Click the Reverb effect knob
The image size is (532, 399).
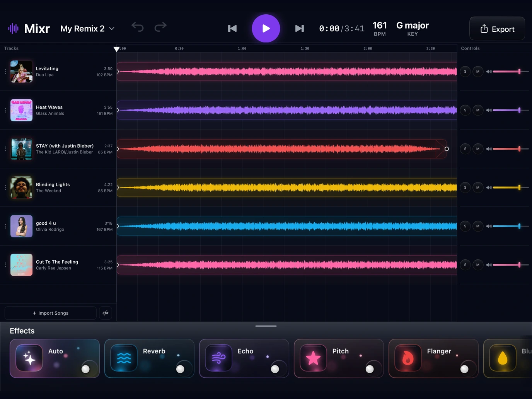[x=181, y=369]
